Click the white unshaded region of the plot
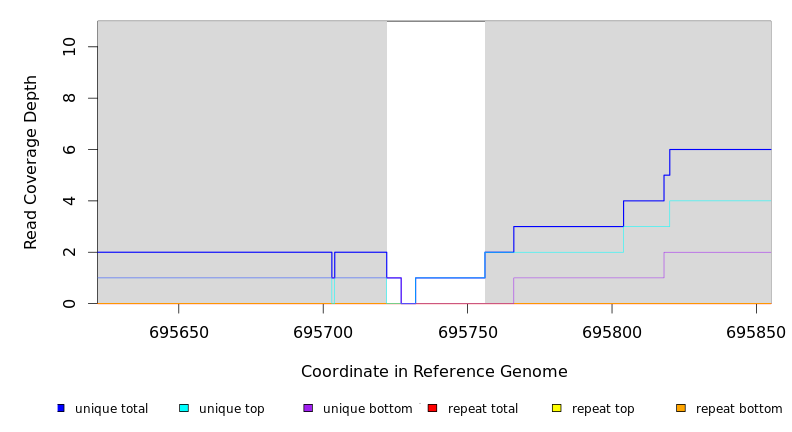 436,150
